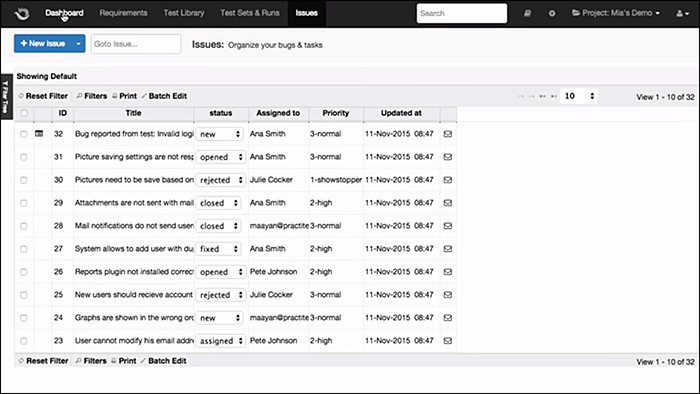Click the email icon for issue 24
700x394 pixels.
[x=448, y=318]
